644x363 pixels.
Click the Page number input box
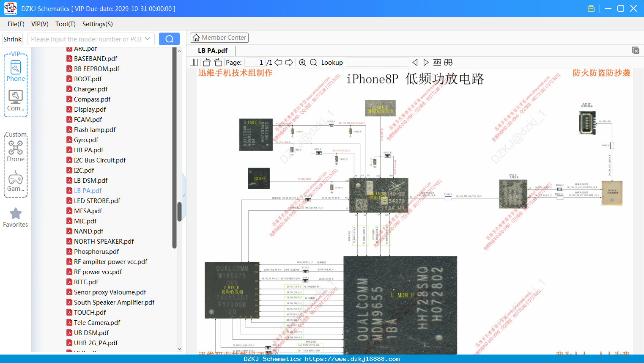(x=255, y=62)
